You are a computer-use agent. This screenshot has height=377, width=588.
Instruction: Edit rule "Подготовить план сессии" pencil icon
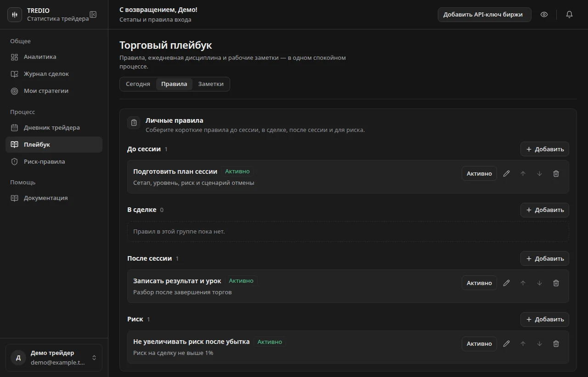(x=506, y=174)
